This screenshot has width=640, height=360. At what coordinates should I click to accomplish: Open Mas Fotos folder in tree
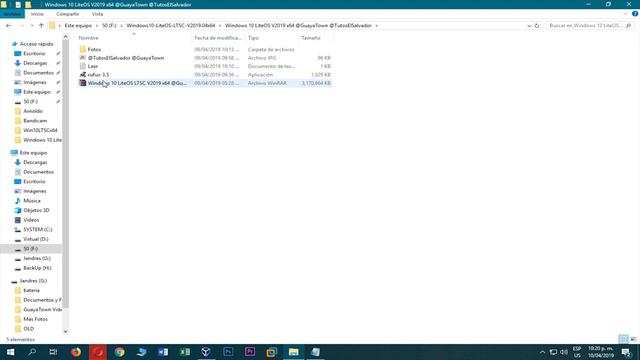(x=36, y=319)
